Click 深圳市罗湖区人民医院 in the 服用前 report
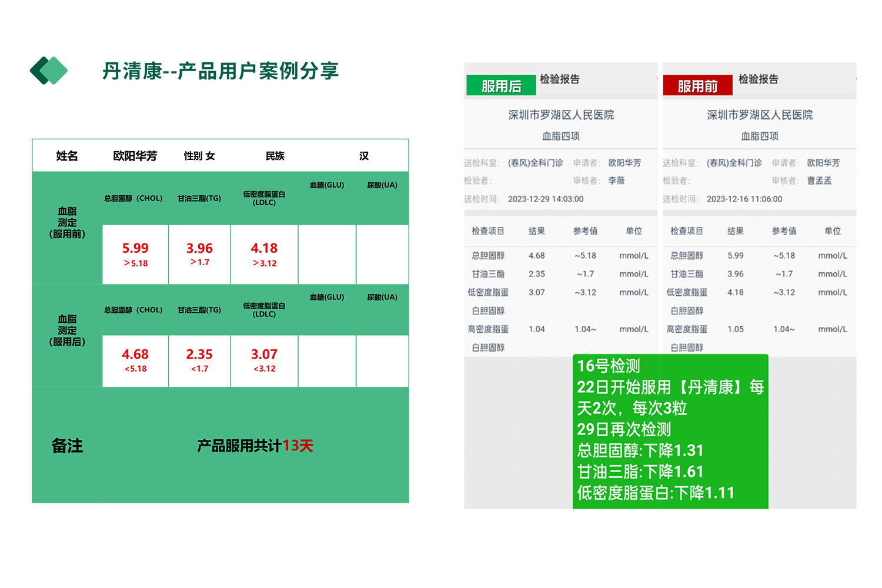This screenshot has width=882, height=588. (760, 115)
